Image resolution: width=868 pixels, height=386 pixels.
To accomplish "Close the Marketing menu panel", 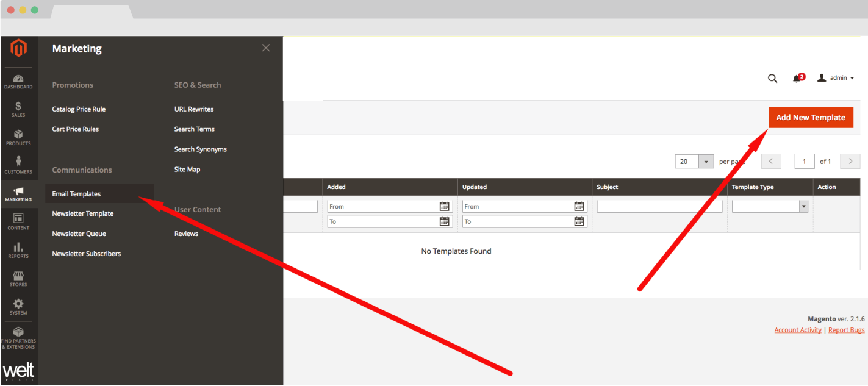I will (265, 48).
